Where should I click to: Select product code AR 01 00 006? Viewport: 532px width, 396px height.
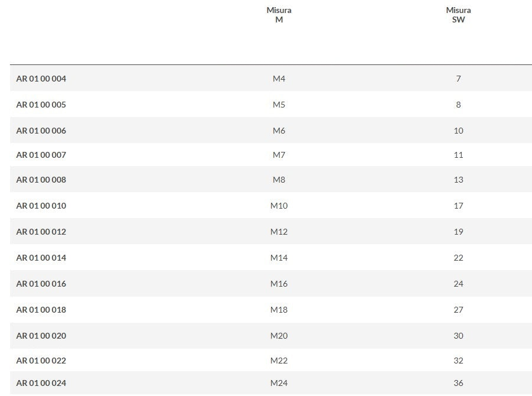[x=41, y=131]
